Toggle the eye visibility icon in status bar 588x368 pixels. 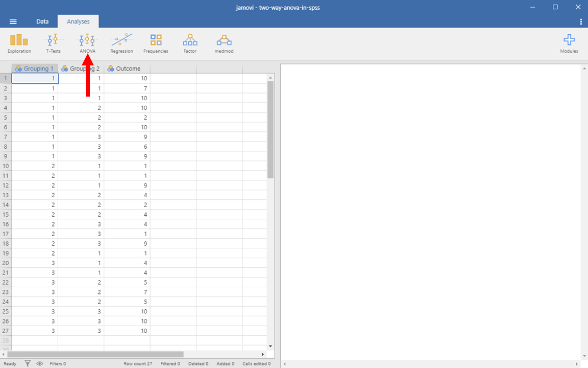[39, 363]
